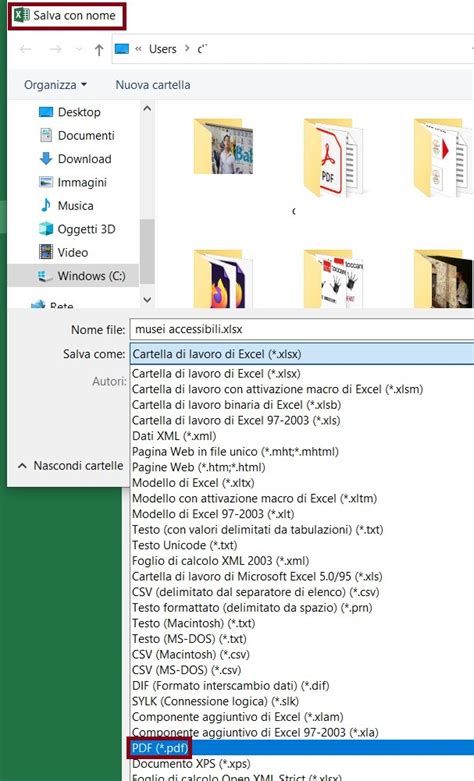The width and height of the screenshot is (474, 781).
Task: Click the Download arrow icon
Action: [x=46, y=159]
